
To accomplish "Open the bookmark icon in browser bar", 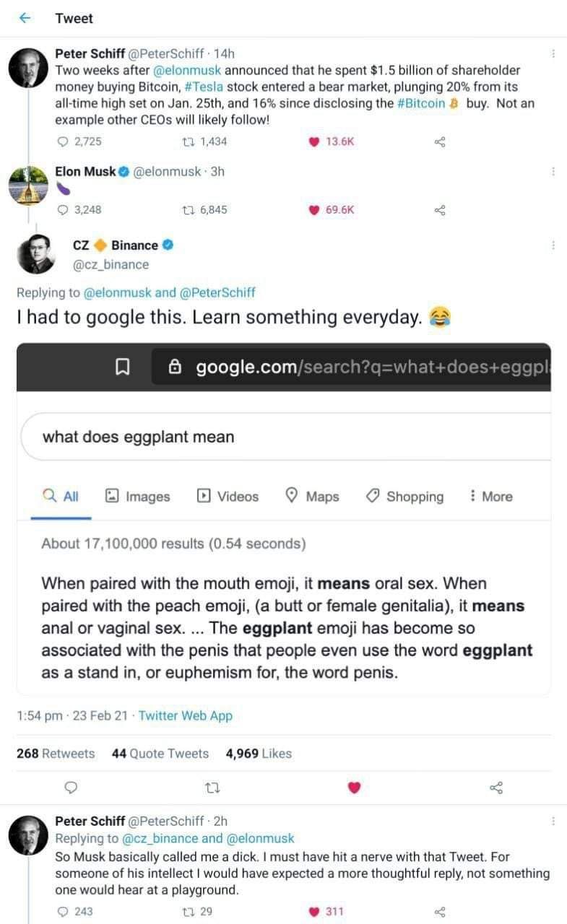I will (122, 367).
